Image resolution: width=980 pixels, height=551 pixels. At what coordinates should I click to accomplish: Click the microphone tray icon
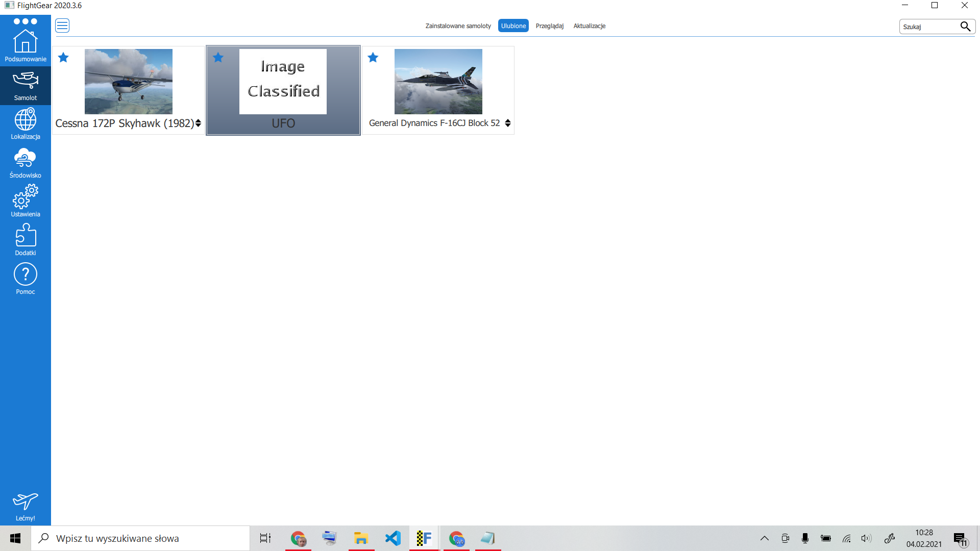point(805,538)
